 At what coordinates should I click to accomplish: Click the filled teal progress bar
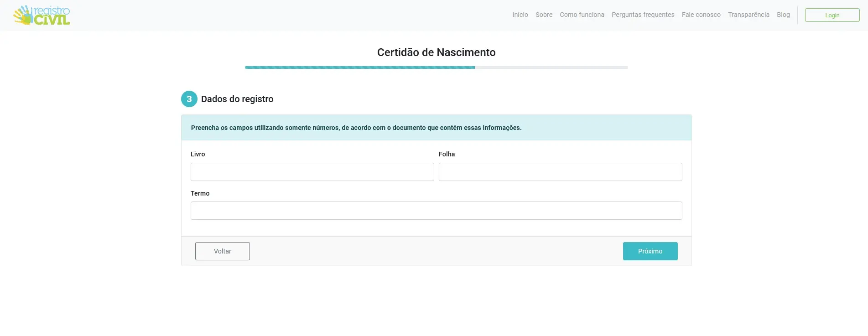tap(359, 67)
